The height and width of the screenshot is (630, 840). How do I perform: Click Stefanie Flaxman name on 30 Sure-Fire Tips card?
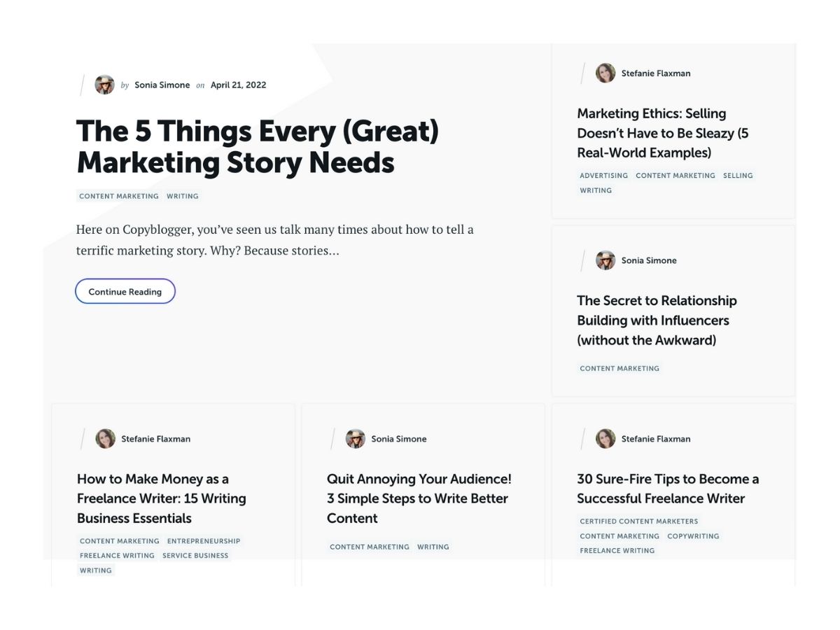point(656,440)
